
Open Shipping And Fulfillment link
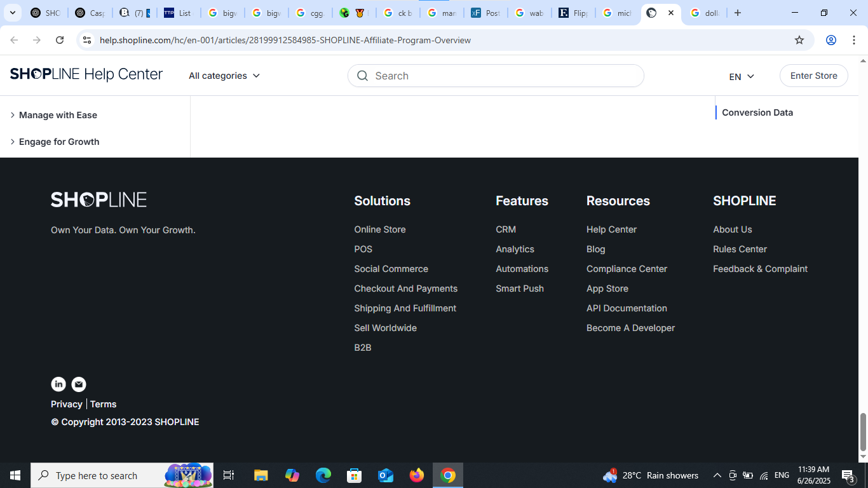tap(405, 308)
